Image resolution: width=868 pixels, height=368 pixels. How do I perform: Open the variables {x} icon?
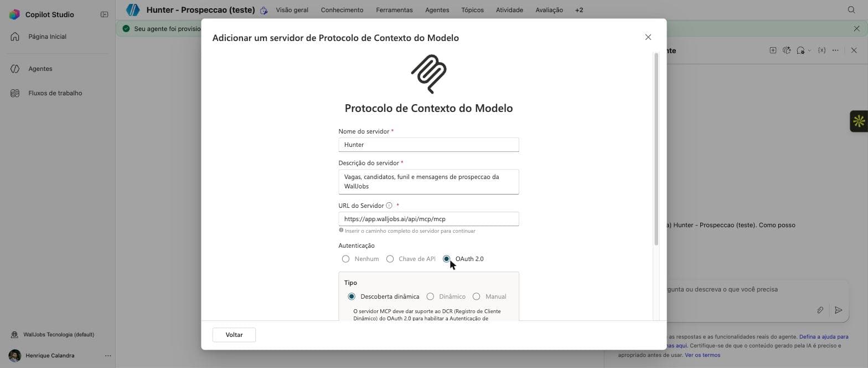pos(822,50)
